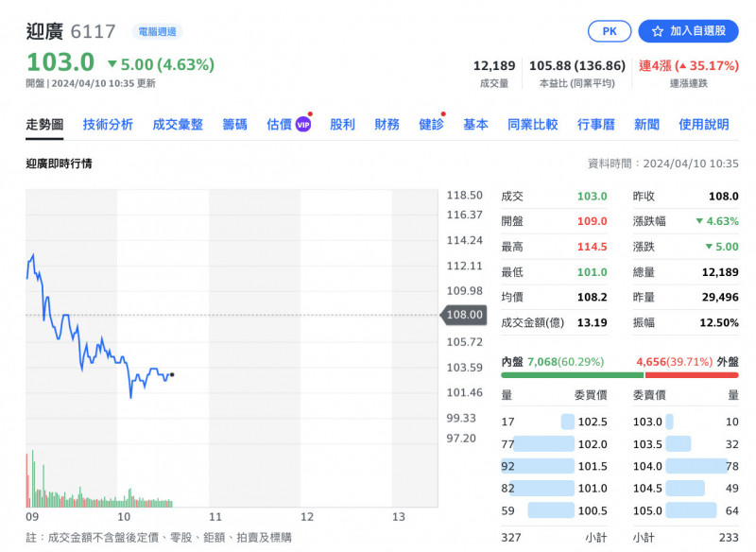Image resolution: width=756 pixels, height=552 pixels.
Task: Click the bid subtotal 327
Action: [x=510, y=538]
